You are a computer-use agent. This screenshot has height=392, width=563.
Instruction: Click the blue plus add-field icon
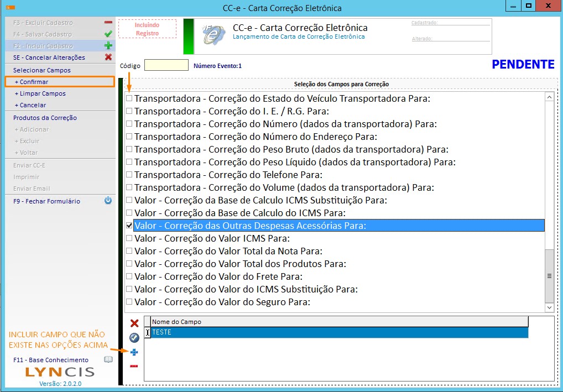[134, 352]
